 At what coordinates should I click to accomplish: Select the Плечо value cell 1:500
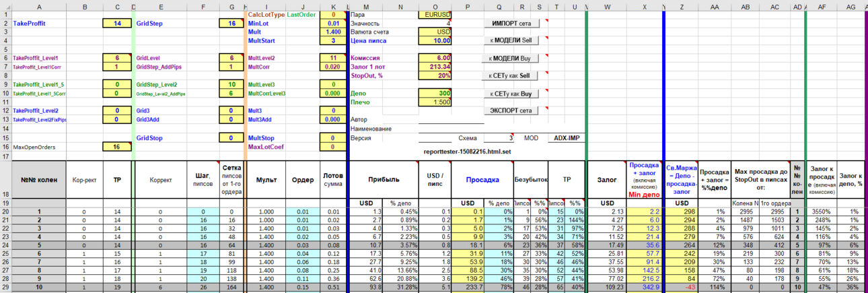click(435, 102)
